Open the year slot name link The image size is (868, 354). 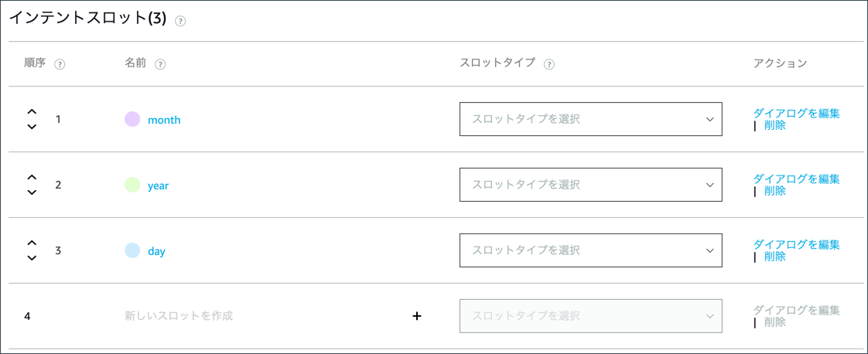[158, 186]
